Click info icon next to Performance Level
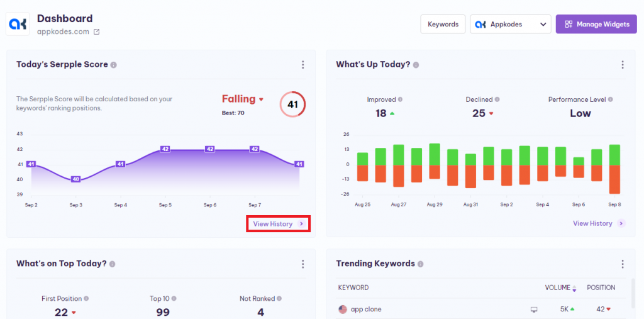 (610, 99)
